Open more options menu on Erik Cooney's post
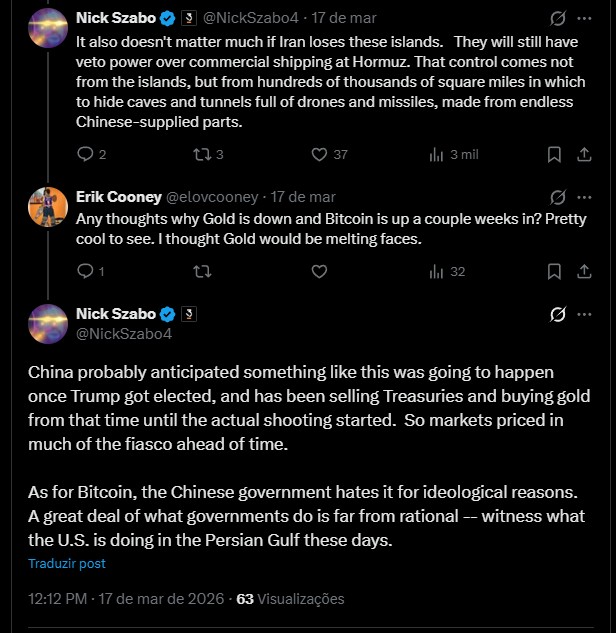Image resolution: width=616 pixels, height=633 pixels. tap(586, 196)
